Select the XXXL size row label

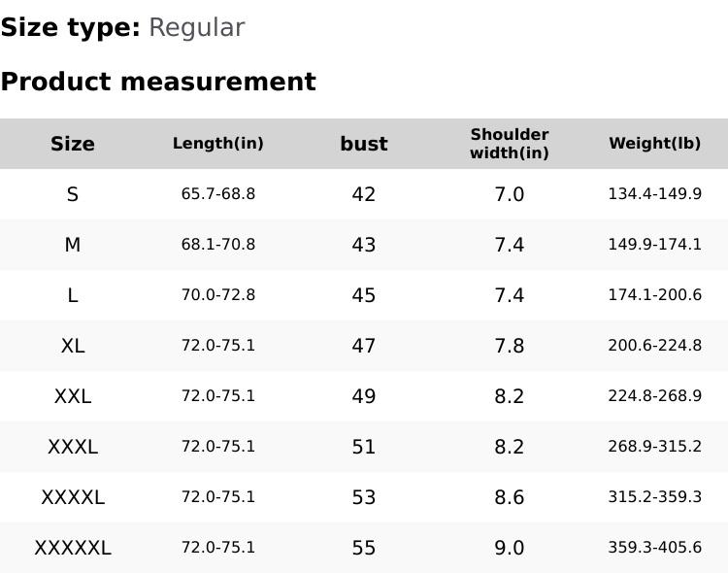[x=73, y=447]
